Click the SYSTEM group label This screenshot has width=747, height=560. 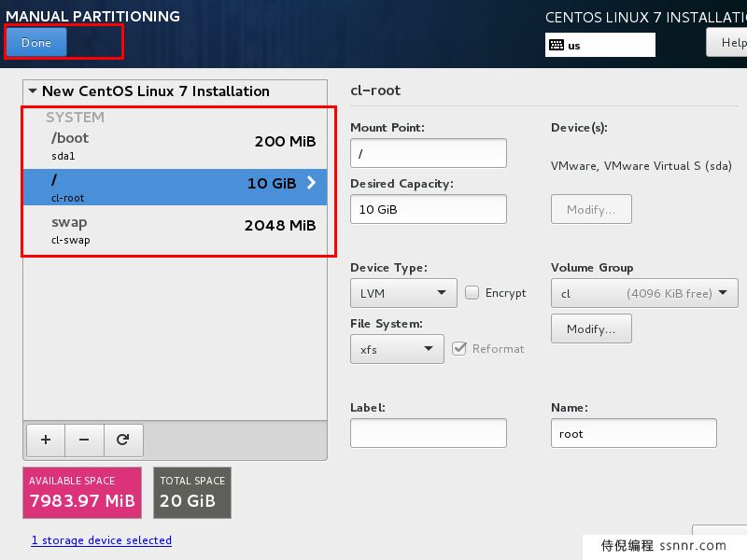(75, 118)
